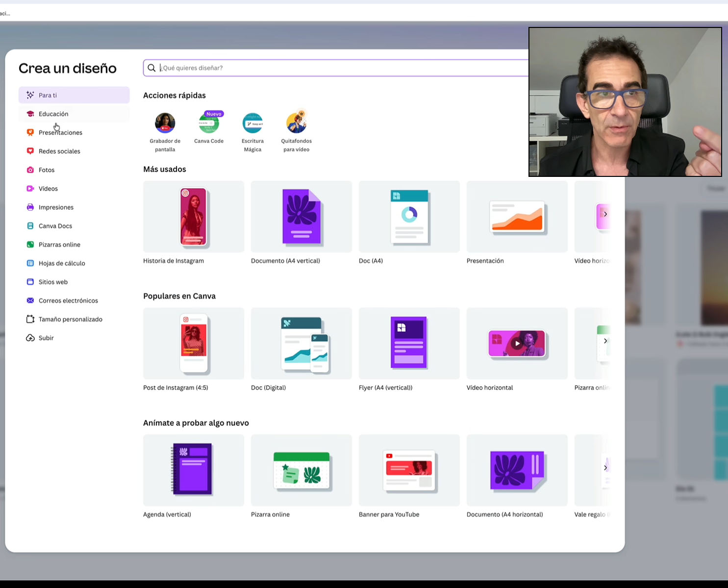728x588 pixels.
Task: Open the Vídeos sidebar icon
Action: pyautogui.click(x=30, y=189)
